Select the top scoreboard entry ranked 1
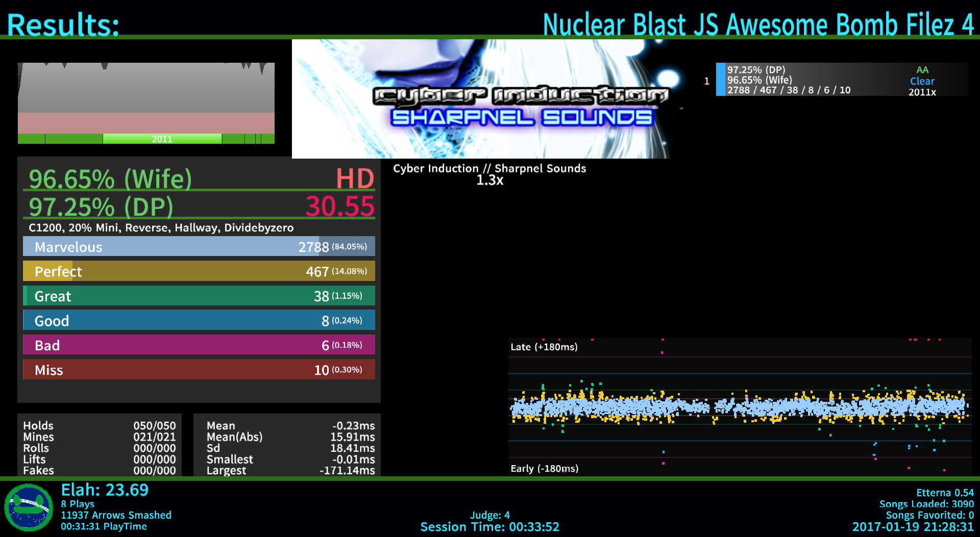Image resolution: width=980 pixels, height=537 pixels. tap(841, 80)
